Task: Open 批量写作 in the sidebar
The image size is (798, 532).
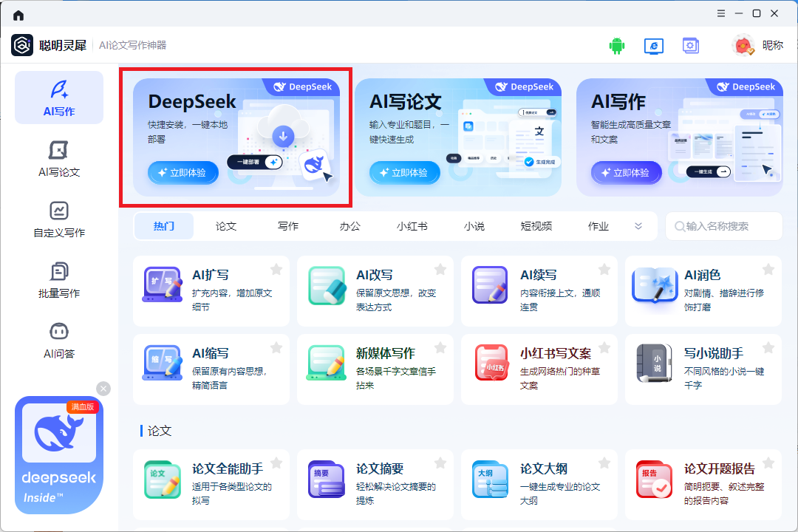Action: click(59, 279)
